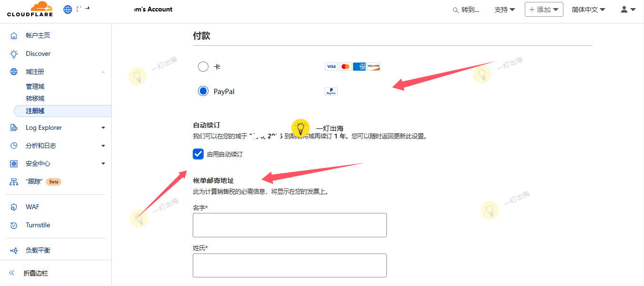644x286 pixels.
Task: Open the 简体中文 language dropdown
Action: pyautogui.click(x=588, y=9)
